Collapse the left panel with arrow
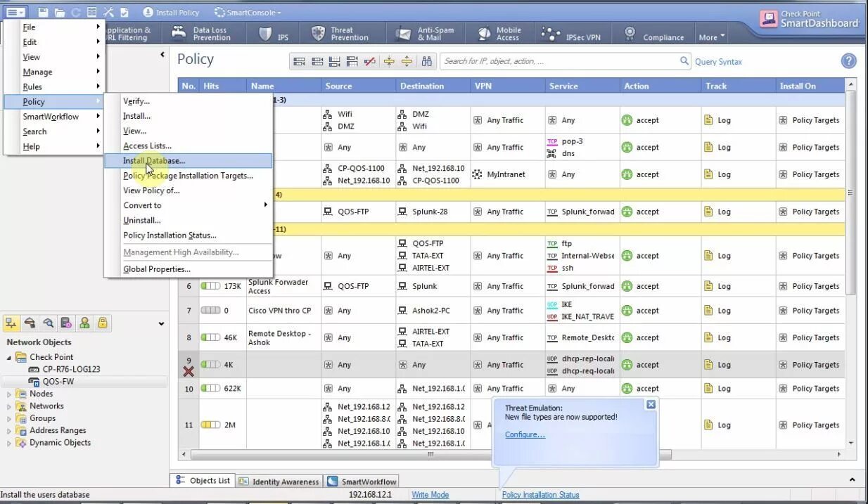 pyautogui.click(x=162, y=55)
